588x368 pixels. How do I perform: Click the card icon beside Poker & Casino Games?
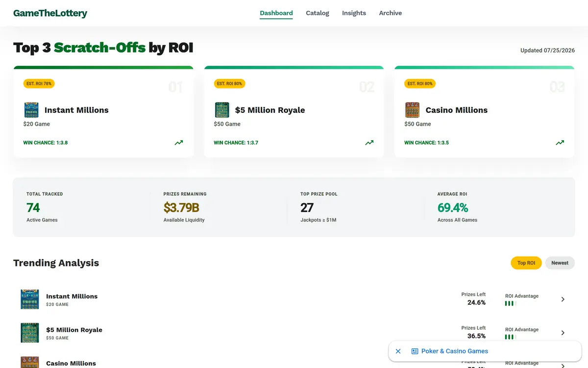click(415, 351)
